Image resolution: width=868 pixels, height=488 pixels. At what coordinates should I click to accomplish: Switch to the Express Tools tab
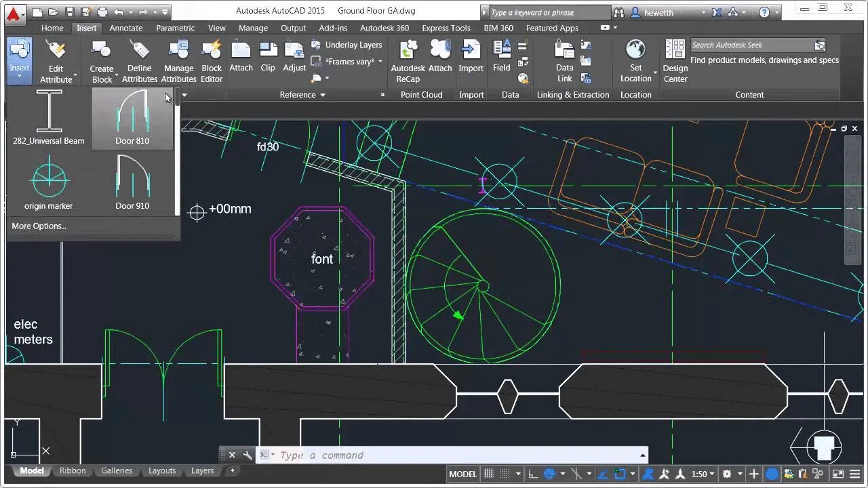(446, 28)
